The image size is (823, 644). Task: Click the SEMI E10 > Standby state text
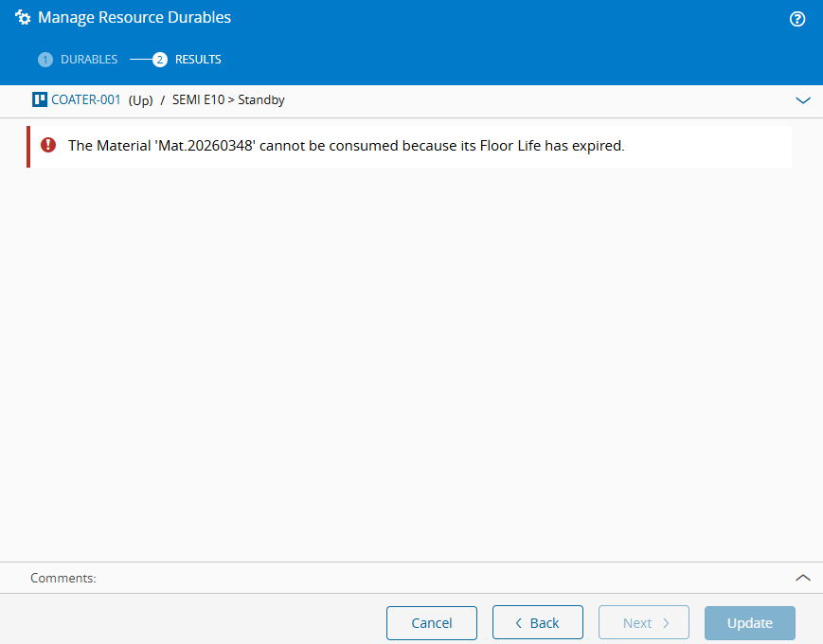click(x=228, y=99)
